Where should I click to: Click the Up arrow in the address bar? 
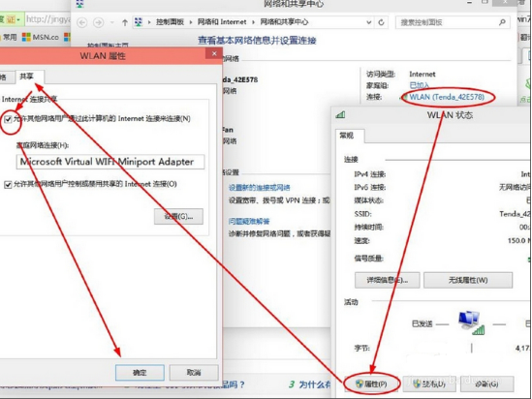[x=125, y=22]
